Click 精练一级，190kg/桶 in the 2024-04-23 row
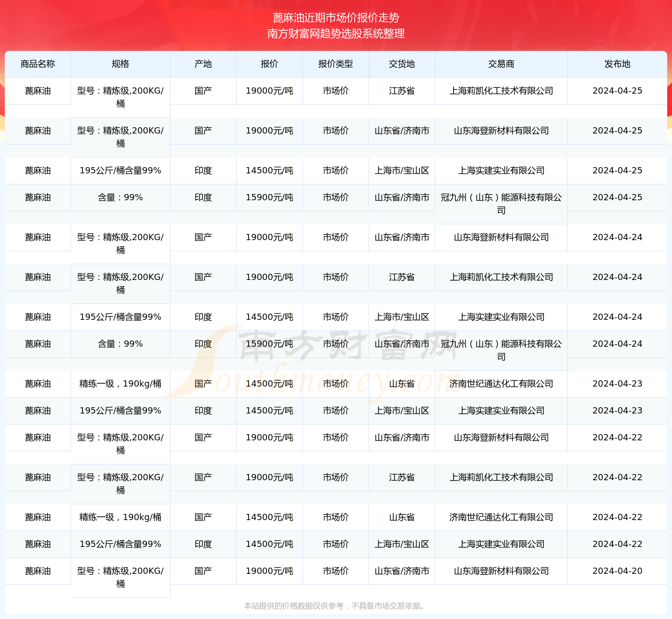The image size is (672, 619). (x=120, y=384)
